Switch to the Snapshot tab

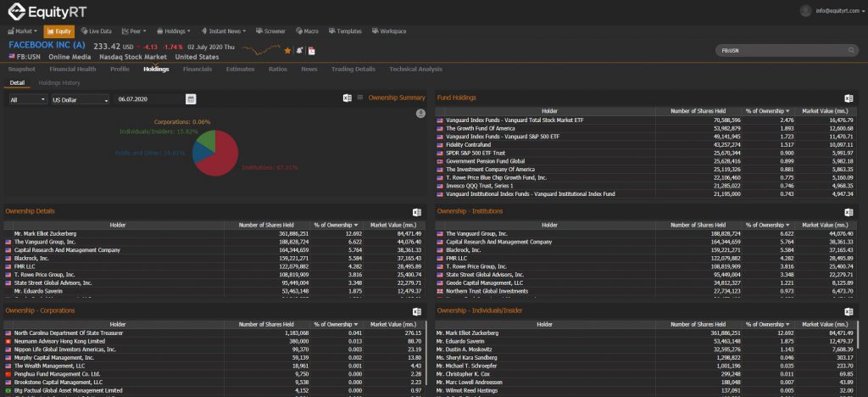21,70
